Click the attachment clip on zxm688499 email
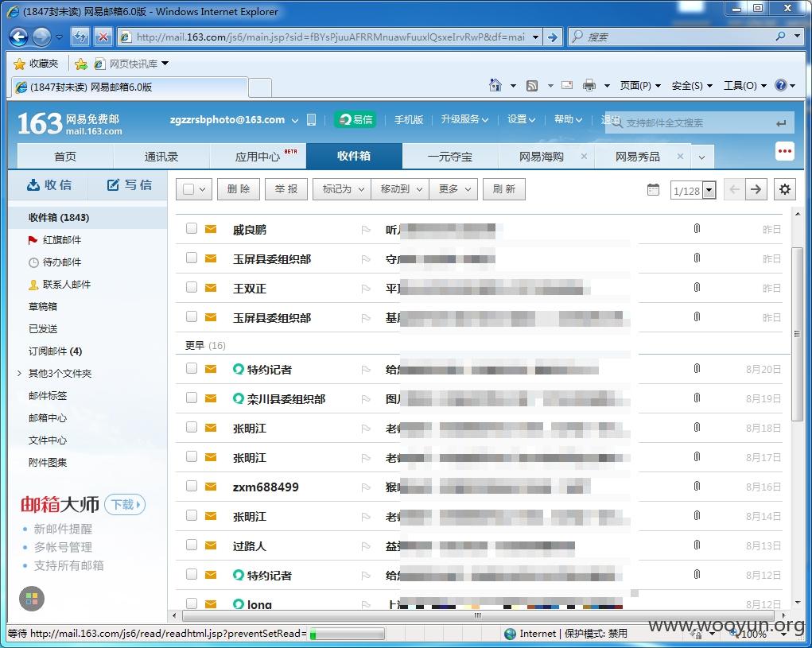The image size is (812, 648). tap(697, 486)
